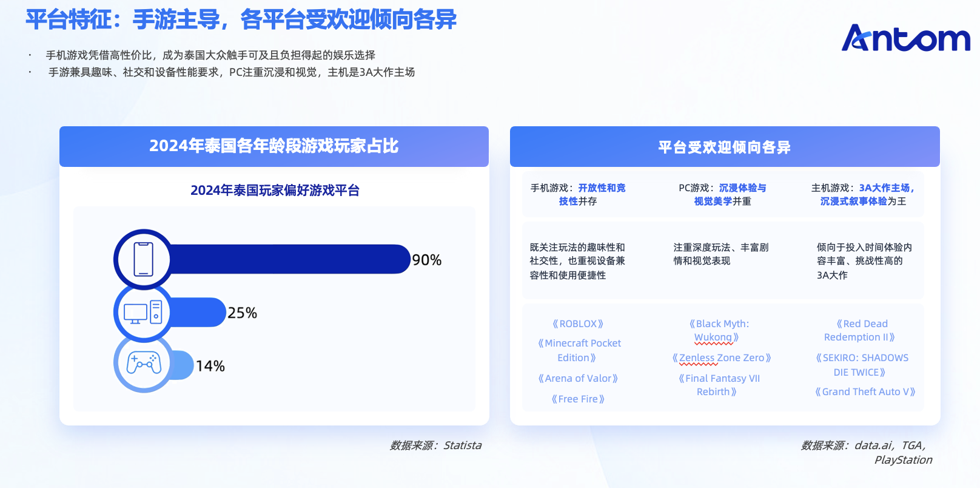Click the game controller icon
The image size is (980, 488).
click(x=144, y=363)
